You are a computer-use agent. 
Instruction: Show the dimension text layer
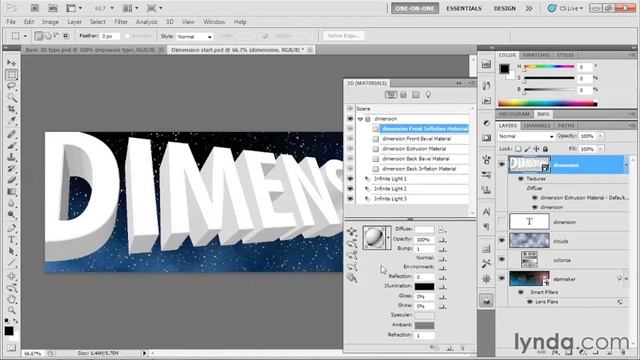pyautogui.click(x=502, y=222)
